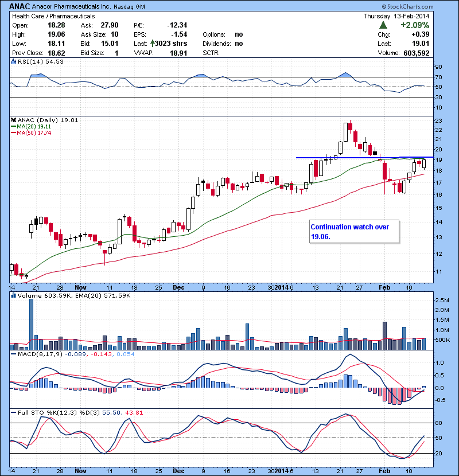459x476 pixels.
Task: Click the 'Options: no' field
Action: (x=223, y=34)
